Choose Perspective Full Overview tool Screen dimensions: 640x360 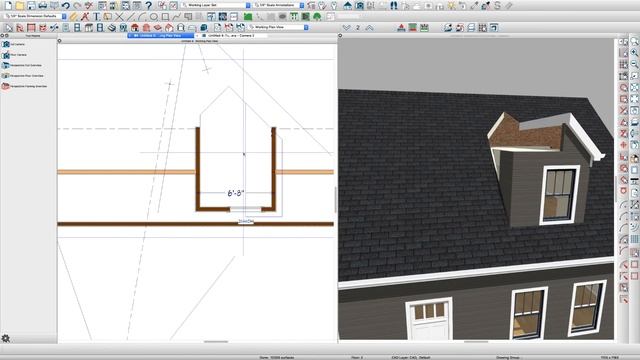[x=22, y=65]
